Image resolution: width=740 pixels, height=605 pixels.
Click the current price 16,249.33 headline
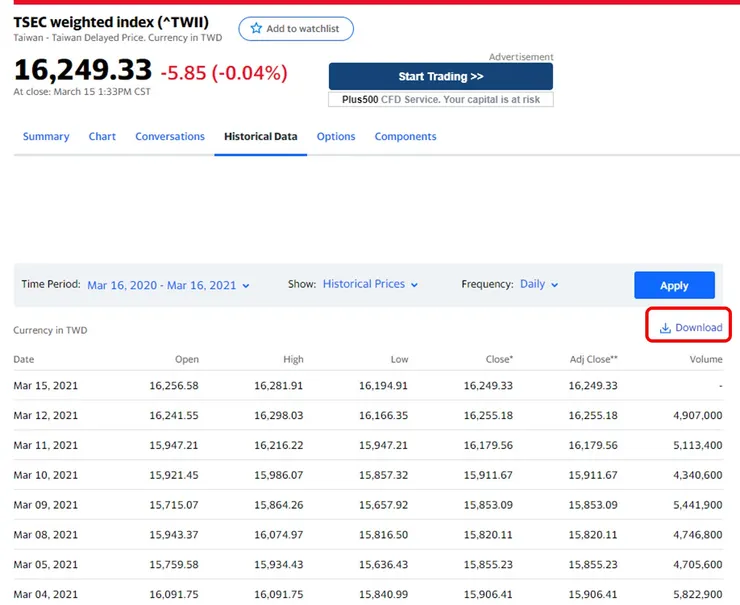83,70
